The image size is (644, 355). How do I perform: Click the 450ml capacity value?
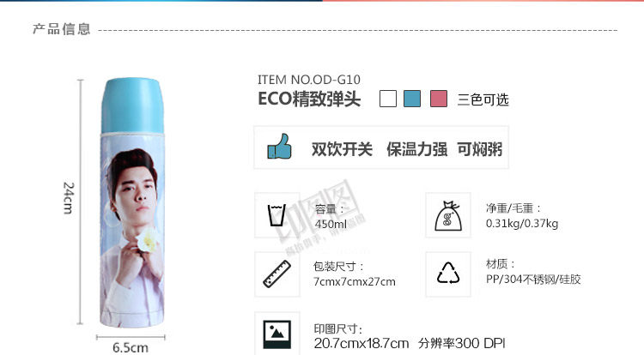331,224
